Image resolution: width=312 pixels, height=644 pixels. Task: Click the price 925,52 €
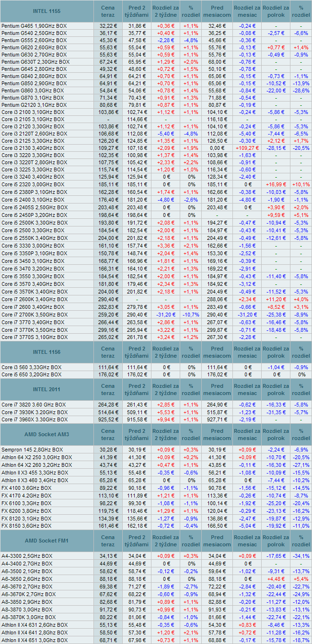point(108,419)
